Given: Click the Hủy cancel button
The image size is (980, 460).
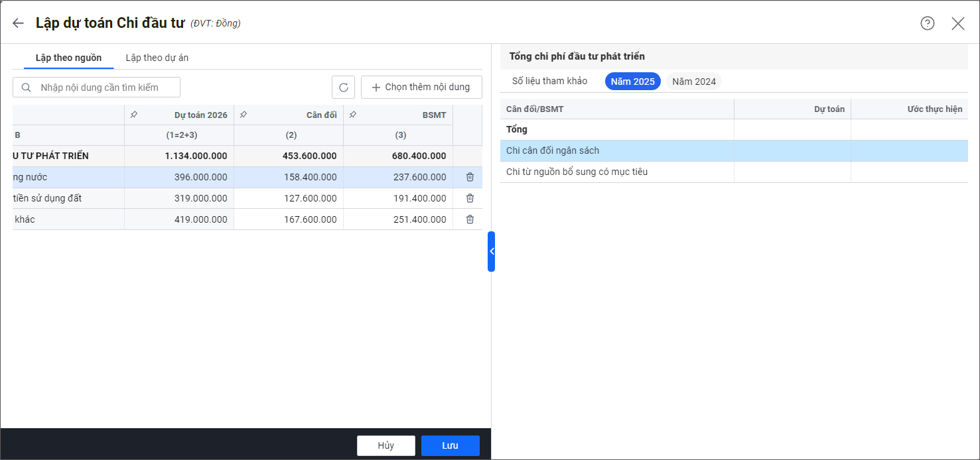Looking at the screenshot, I should point(385,445).
